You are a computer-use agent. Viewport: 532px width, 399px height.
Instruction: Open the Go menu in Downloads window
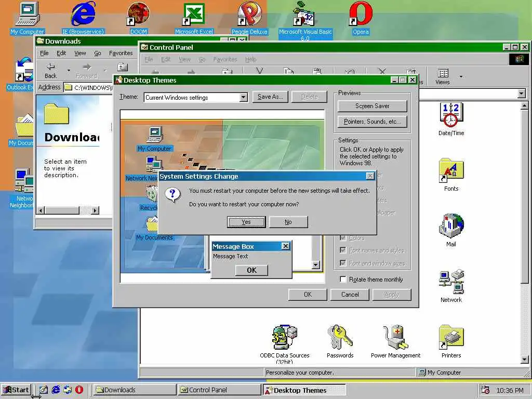pos(98,54)
